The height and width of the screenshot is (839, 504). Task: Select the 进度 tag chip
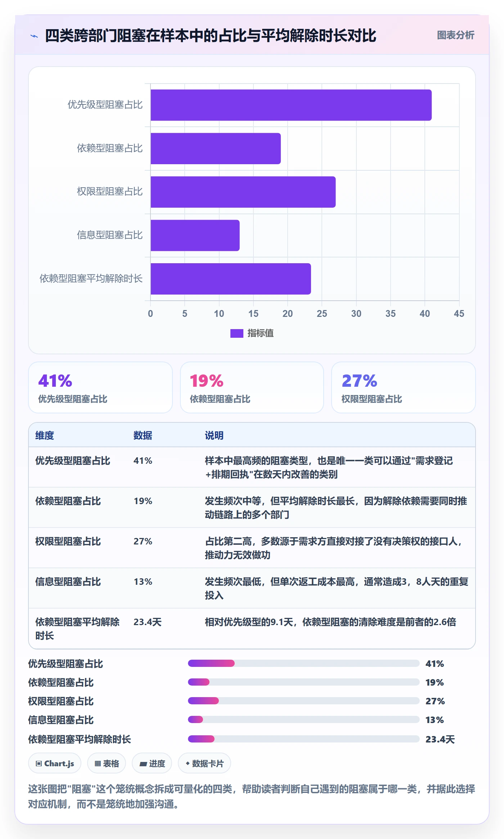152,763
